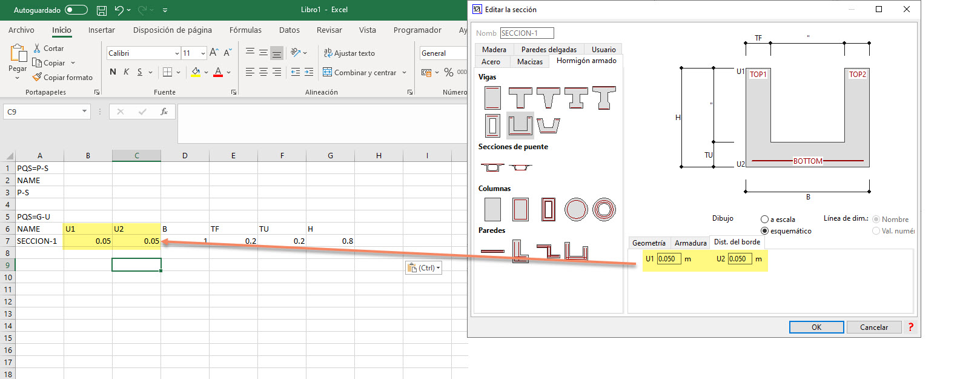Toggle italic K formatting
Screen dimensions: 980x379
(x=126, y=72)
